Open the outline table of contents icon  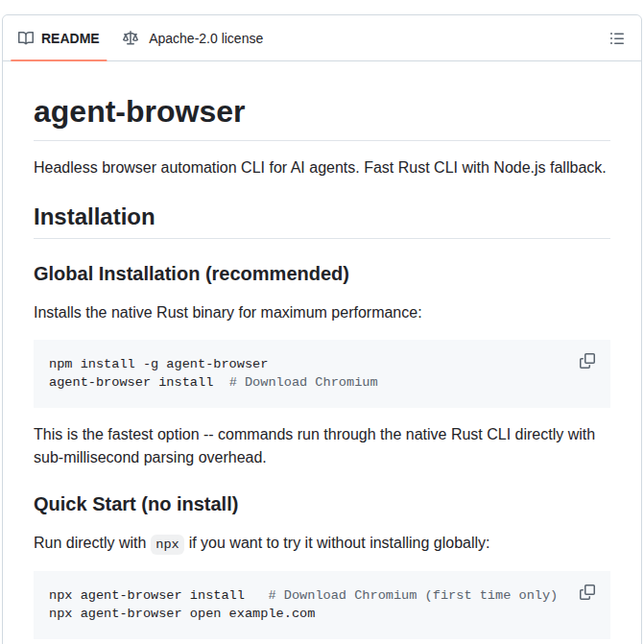(x=617, y=38)
